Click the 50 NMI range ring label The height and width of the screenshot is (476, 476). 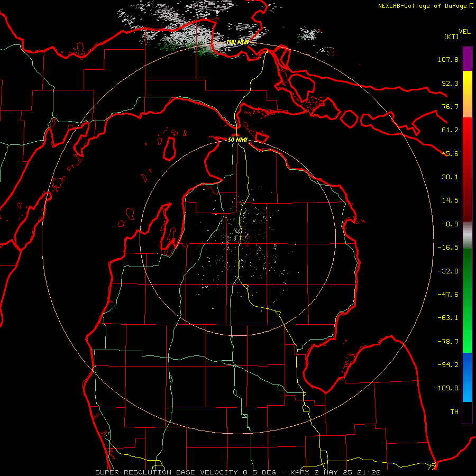pos(237,140)
